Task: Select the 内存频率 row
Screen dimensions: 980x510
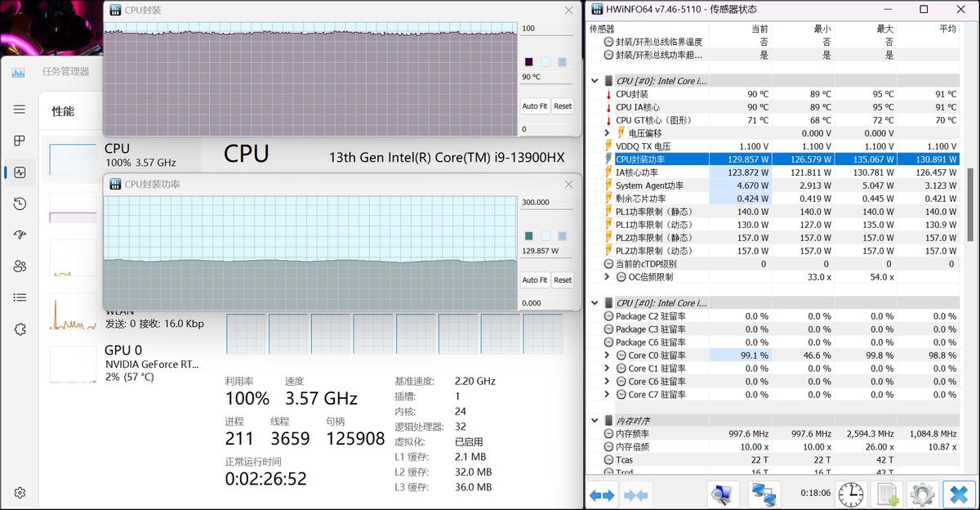Action: [x=773, y=434]
